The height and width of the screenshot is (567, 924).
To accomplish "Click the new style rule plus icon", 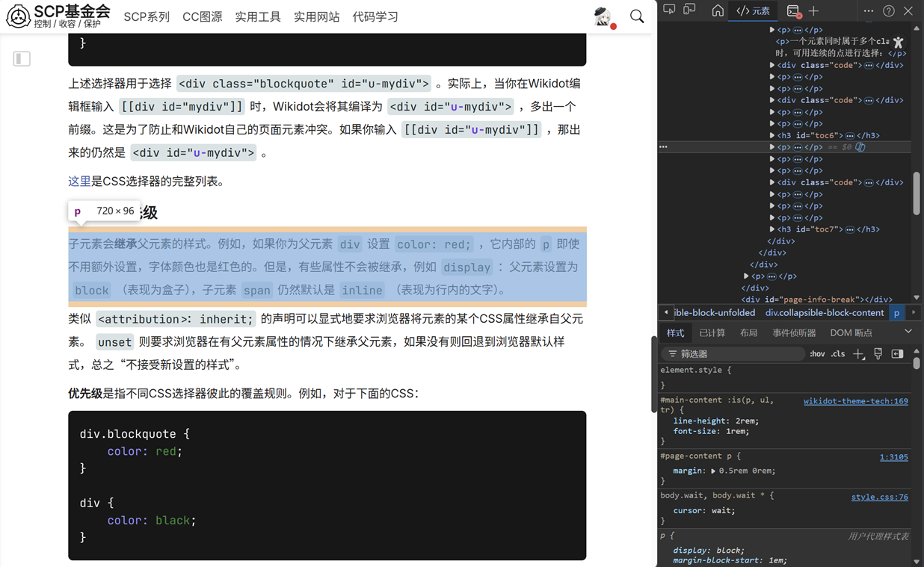I will click(x=858, y=354).
